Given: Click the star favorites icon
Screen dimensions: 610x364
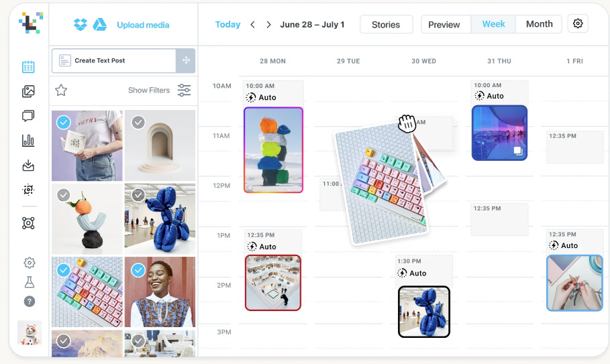Looking at the screenshot, I should pos(61,90).
